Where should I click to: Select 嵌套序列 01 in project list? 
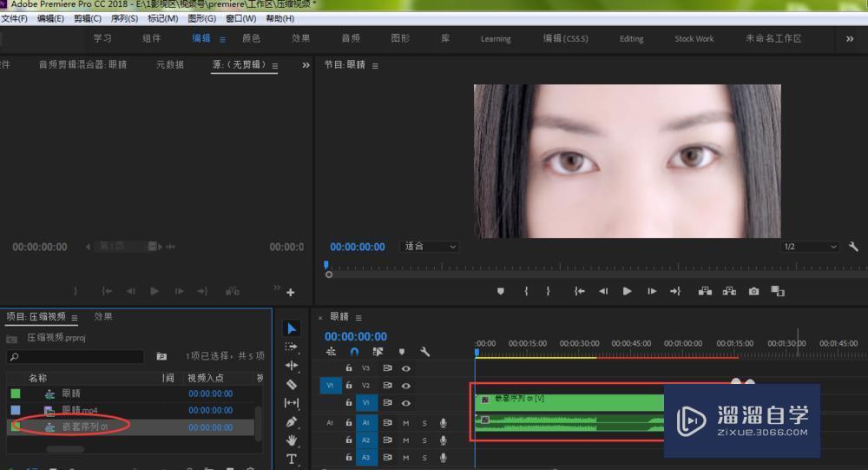pos(85,427)
